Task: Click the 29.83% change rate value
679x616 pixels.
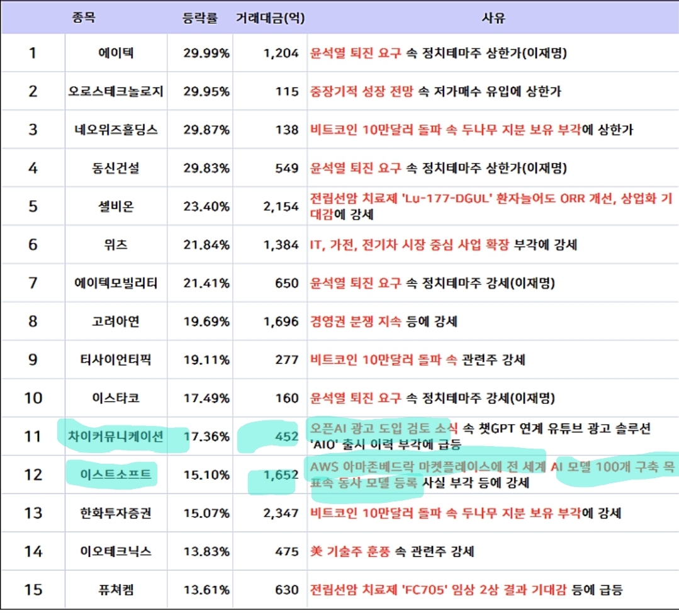Action: pyautogui.click(x=206, y=168)
